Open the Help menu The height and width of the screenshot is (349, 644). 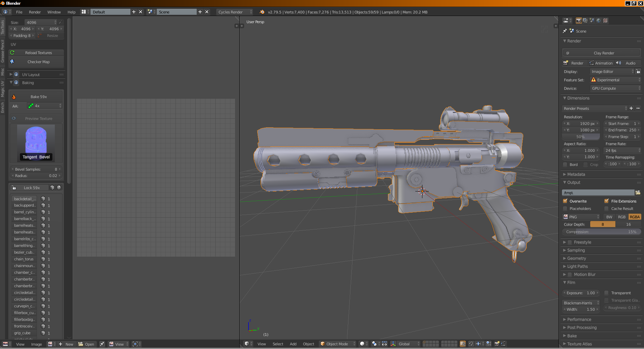(x=71, y=12)
